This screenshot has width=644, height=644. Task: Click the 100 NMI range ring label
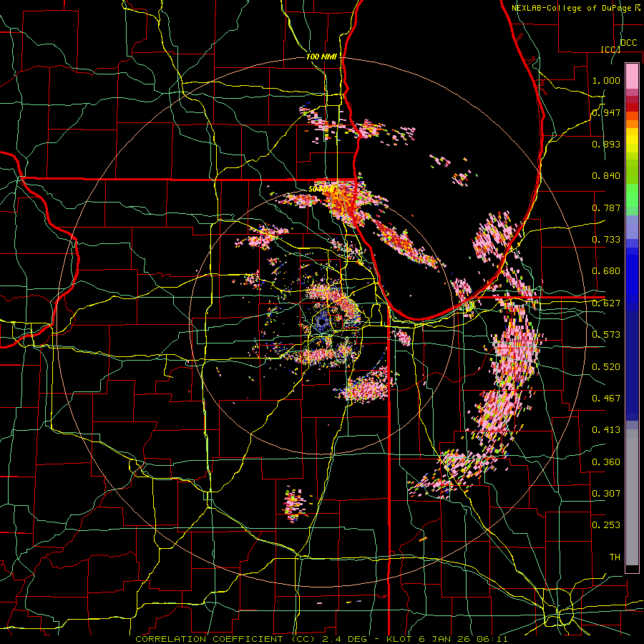(x=321, y=57)
